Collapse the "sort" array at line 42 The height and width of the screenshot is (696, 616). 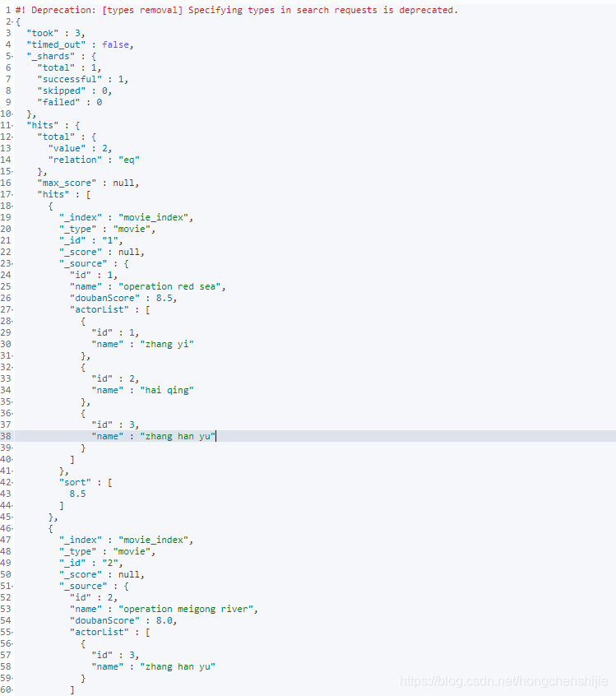pos(12,482)
